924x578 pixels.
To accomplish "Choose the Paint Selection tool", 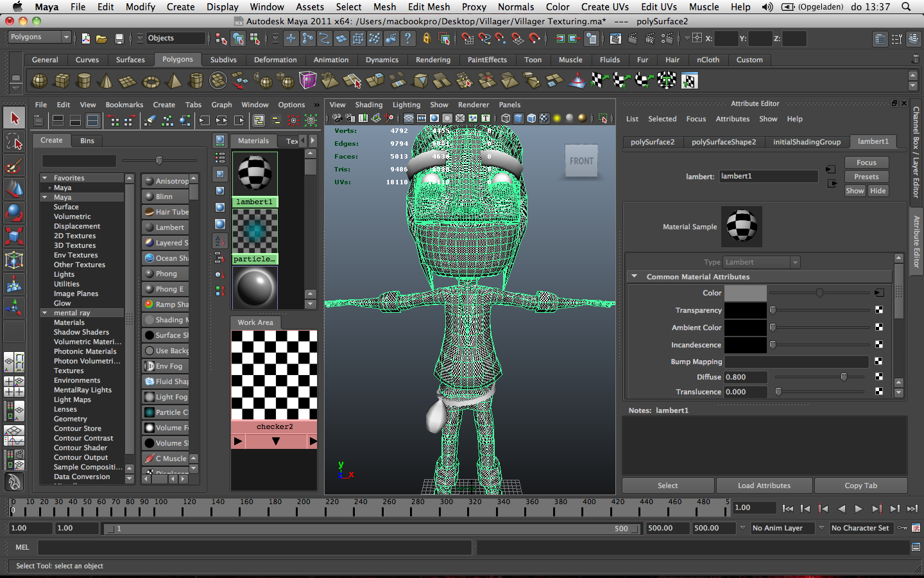I will click(14, 166).
